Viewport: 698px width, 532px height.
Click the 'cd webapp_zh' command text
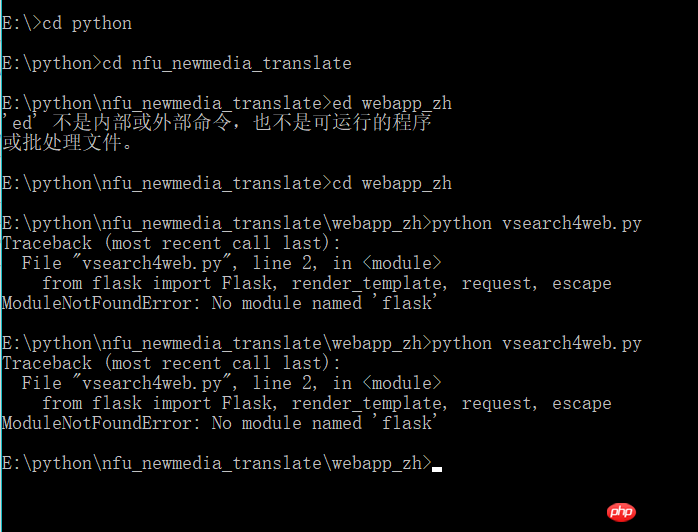pos(392,183)
